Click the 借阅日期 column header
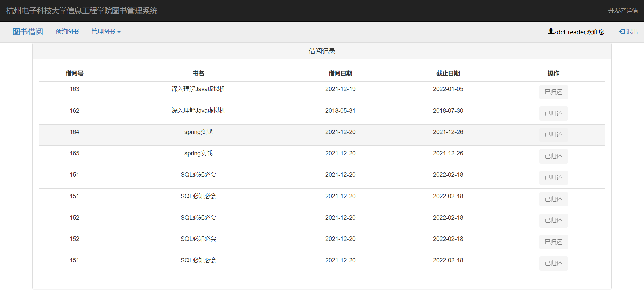Screen dimensions: 644x303 click(340, 73)
